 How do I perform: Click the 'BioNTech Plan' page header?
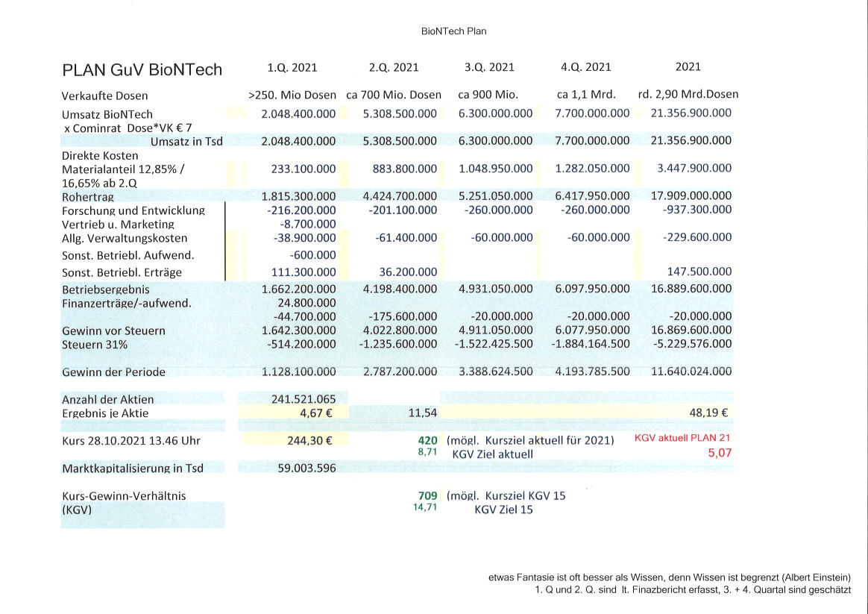(x=453, y=31)
